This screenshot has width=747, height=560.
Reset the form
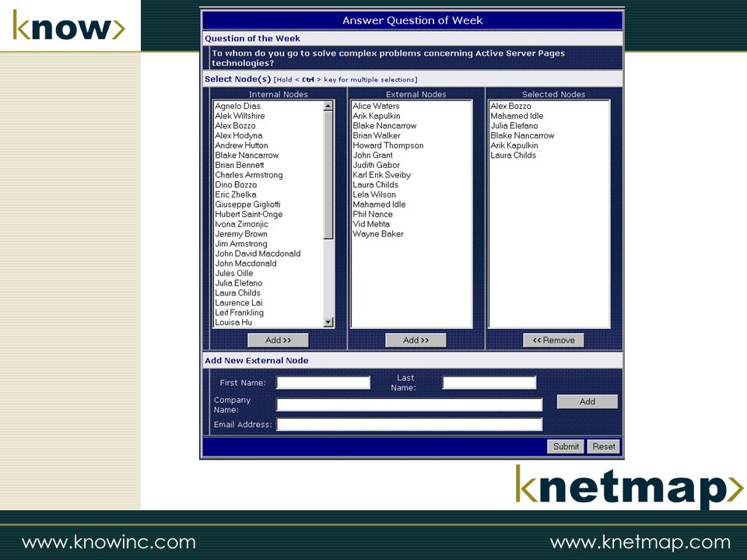pos(604,446)
